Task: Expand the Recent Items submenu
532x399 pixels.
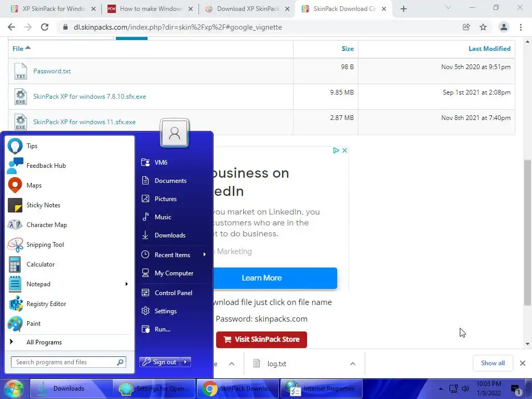Action: [173, 255]
